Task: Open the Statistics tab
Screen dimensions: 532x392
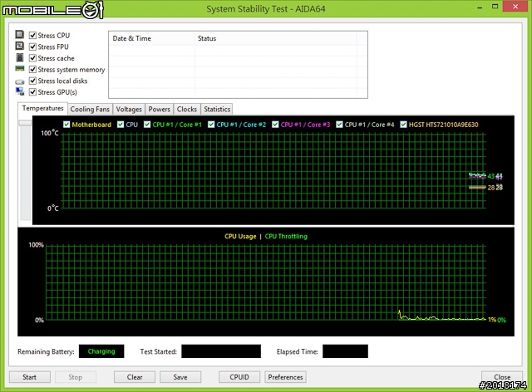Action: pyautogui.click(x=217, y=109)
